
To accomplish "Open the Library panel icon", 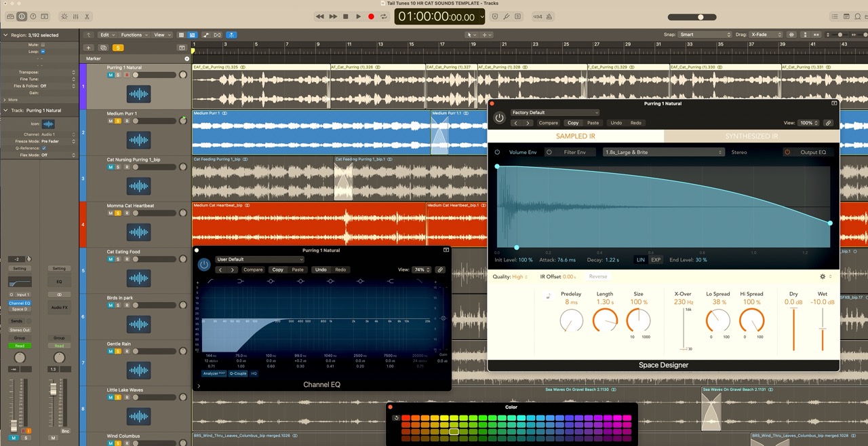I will [x=11, y=16].
